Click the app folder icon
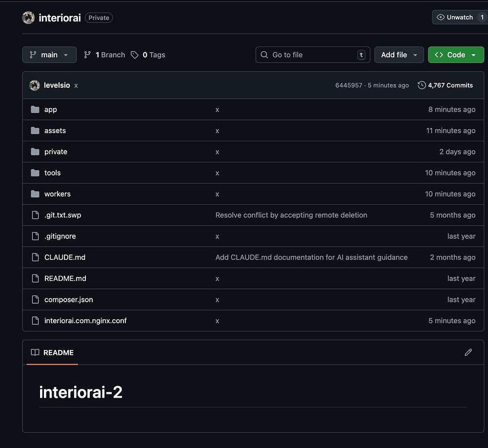The width and height of the screenshot is (488, 448). coord(35,110)
